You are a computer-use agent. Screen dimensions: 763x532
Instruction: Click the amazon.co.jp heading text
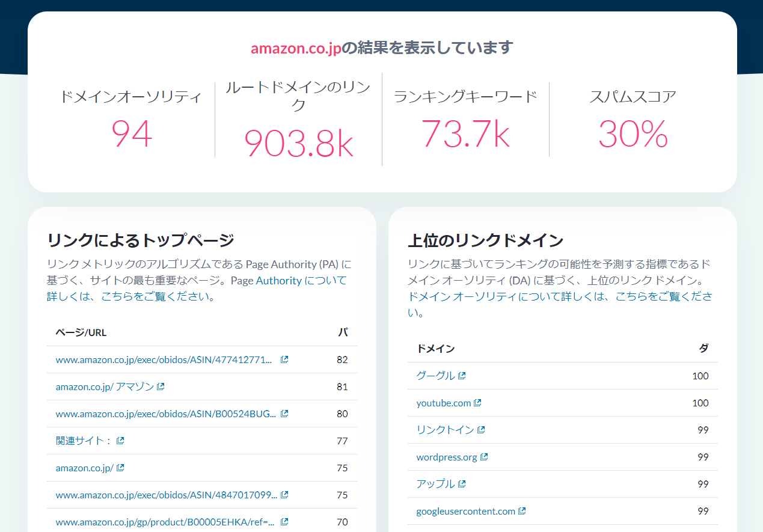[296, 47]
